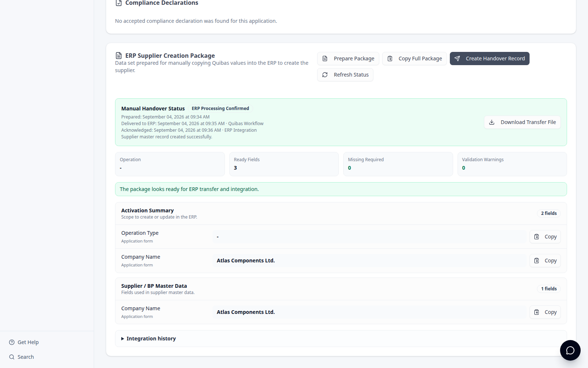Open Get Help in the sidebar

click(24, 342)
